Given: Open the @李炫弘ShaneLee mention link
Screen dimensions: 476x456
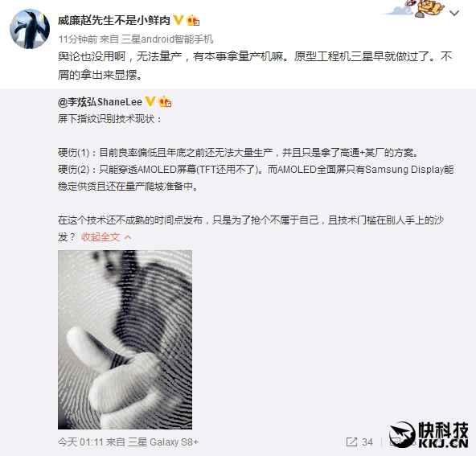Looking at the screenshot, I should (100, 101).
